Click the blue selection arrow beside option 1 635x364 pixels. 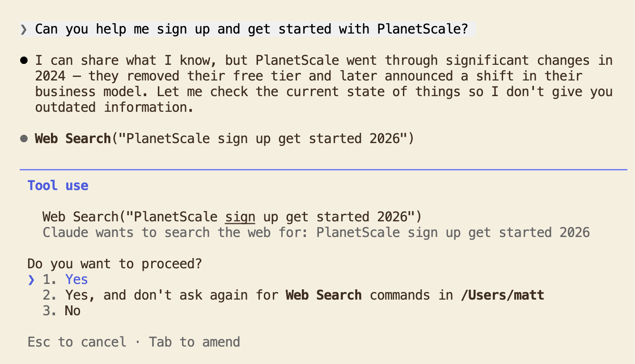click(31, 279)
